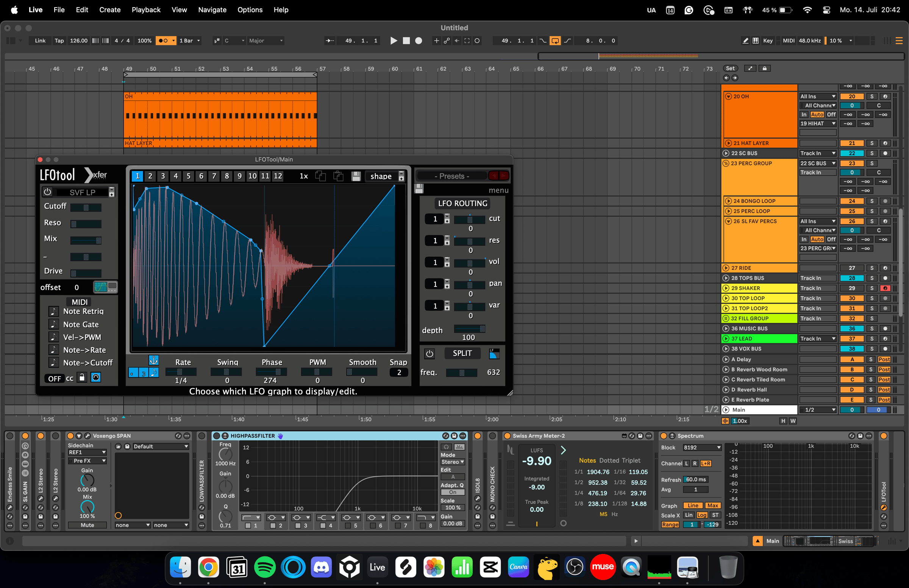Adjust the LFOTool Cutoff slider
Screen dimensions: 909x588
pos(86,207)
